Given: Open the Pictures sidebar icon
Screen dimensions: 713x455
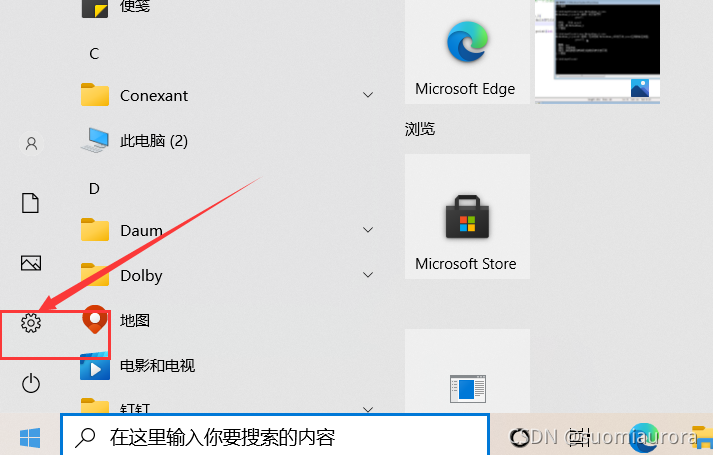Looking at the screenshot, I should tap(31, 263).
